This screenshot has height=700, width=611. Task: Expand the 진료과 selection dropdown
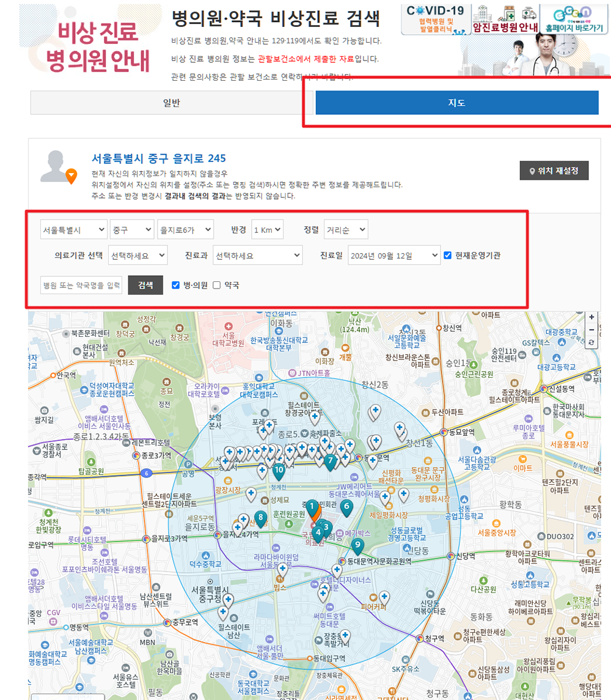point(257,255)
